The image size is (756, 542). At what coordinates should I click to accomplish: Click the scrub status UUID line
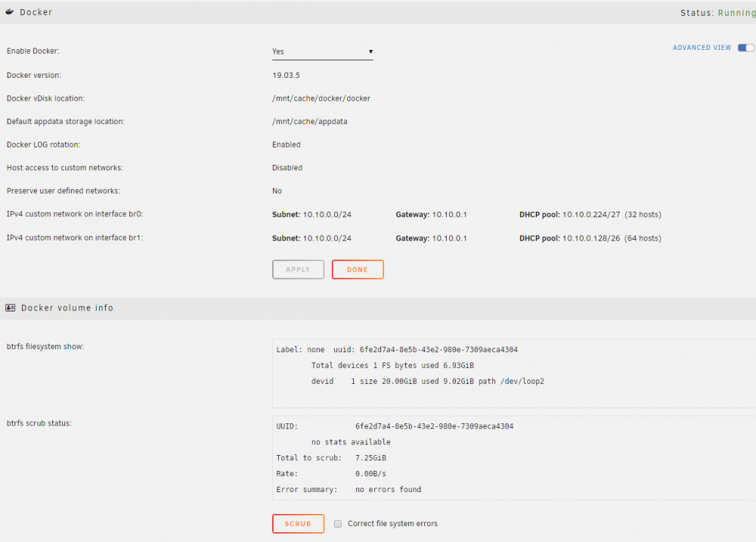point(395,426)
